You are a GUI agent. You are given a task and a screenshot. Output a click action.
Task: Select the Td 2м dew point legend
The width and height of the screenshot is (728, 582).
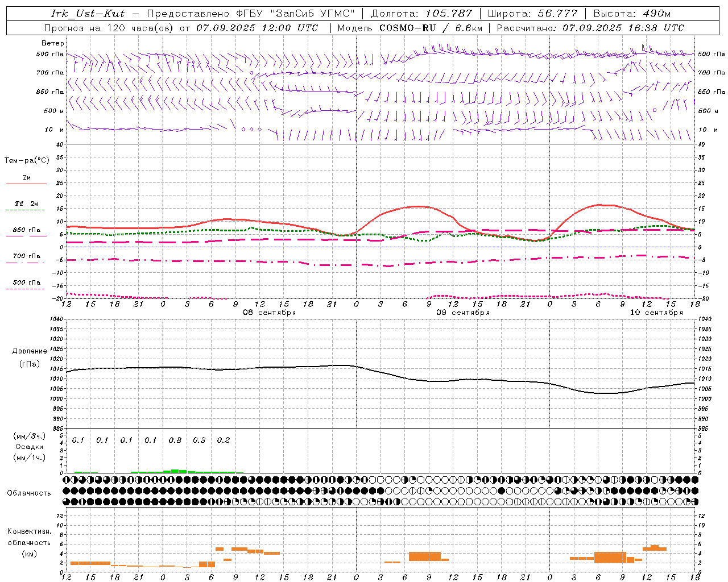(26, 203)
